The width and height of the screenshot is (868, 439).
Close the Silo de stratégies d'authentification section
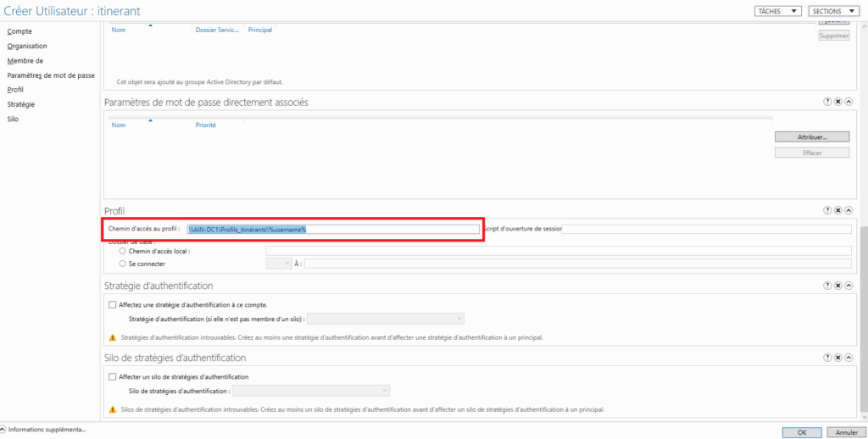[837, 358]
